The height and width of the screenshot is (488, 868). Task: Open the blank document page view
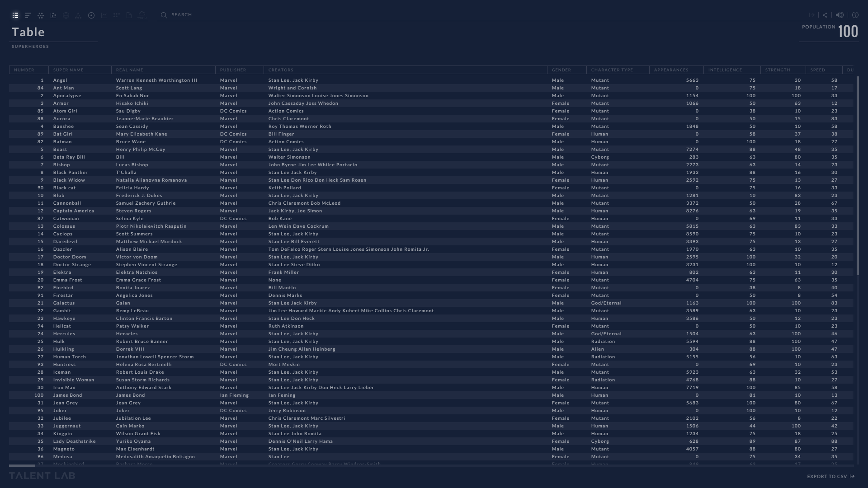[129, 15]
